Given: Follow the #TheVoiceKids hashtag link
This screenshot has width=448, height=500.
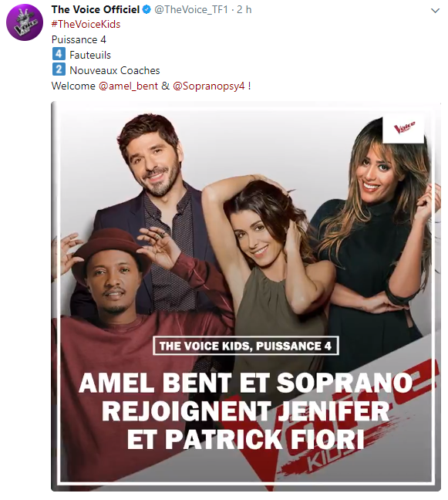Looking at the screenshot, I should tap(86, 25).
